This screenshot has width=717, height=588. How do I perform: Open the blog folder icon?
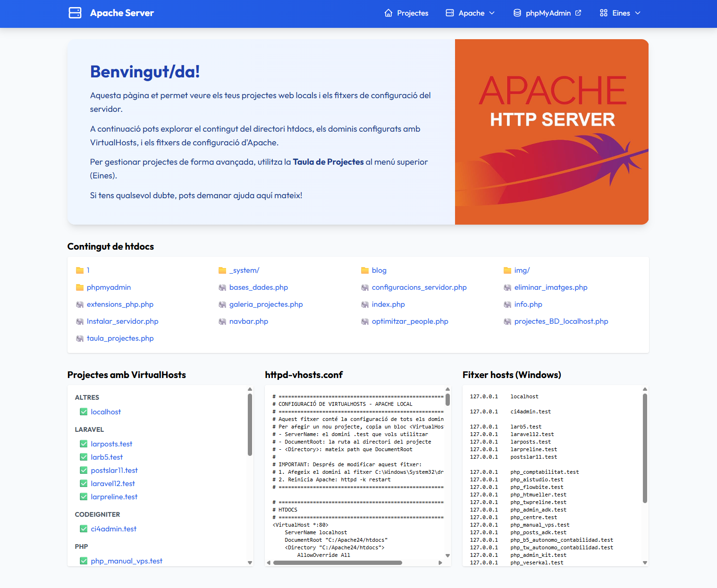(364, 270)
